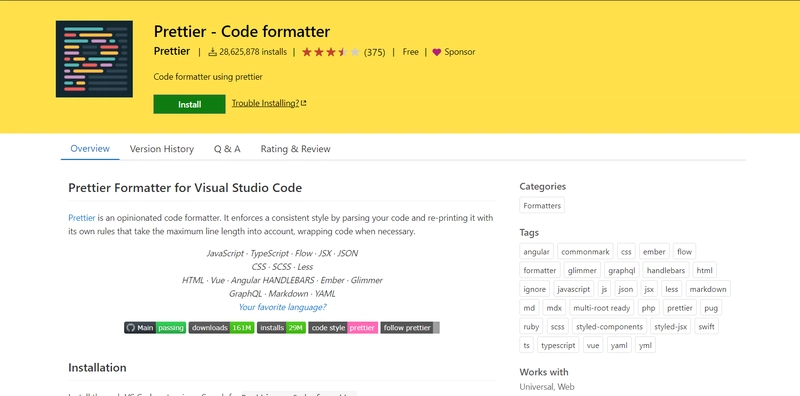Screen dimensions: 800x396
Task: Select the handlebars tag
Action: pyautogui.click(x=666, y=270)
